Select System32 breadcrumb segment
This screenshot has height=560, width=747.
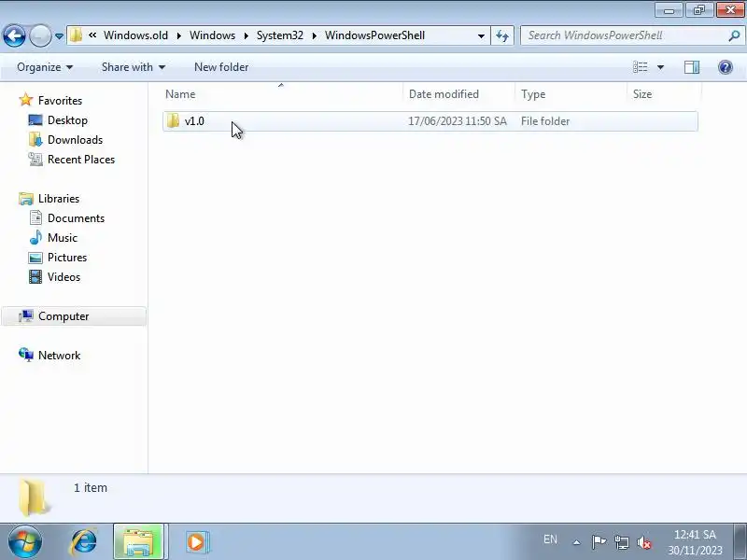280,35
